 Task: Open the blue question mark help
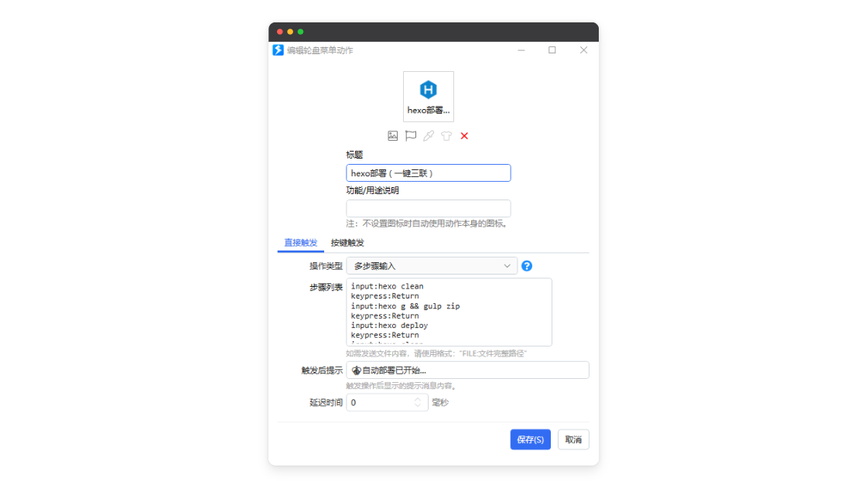pyautogui.click(x=527, y=266)
